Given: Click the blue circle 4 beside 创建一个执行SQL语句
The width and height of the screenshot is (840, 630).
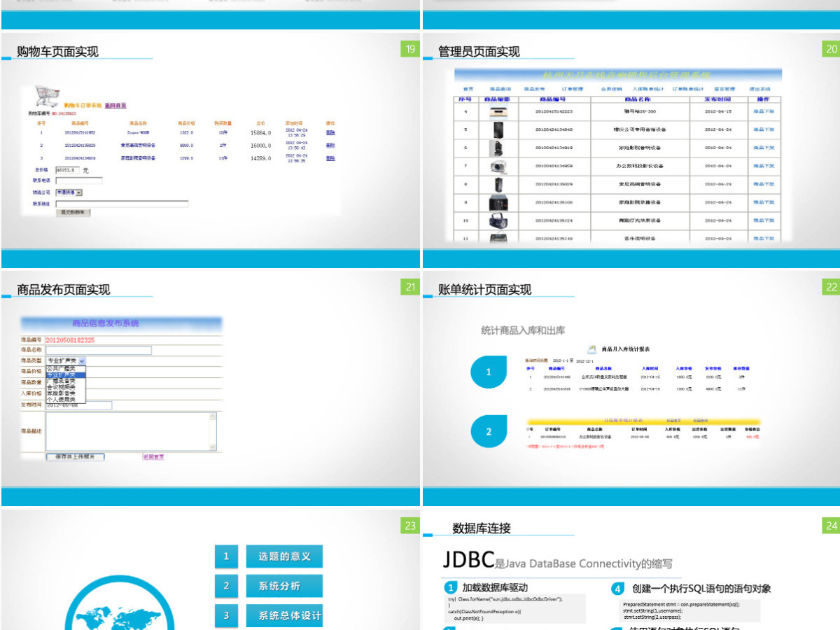Looking at the screenshot, I should (617, 589).
